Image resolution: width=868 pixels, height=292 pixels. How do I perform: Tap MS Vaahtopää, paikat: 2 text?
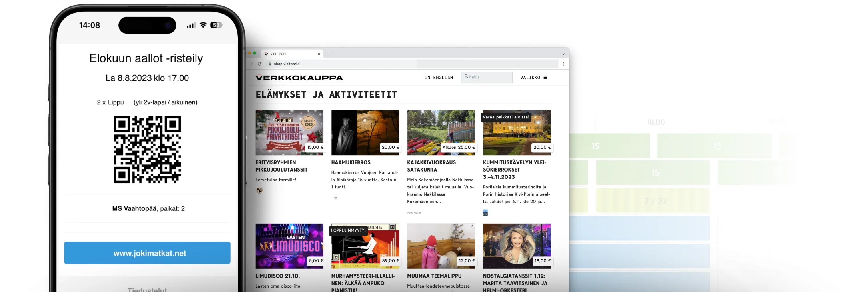148,208
